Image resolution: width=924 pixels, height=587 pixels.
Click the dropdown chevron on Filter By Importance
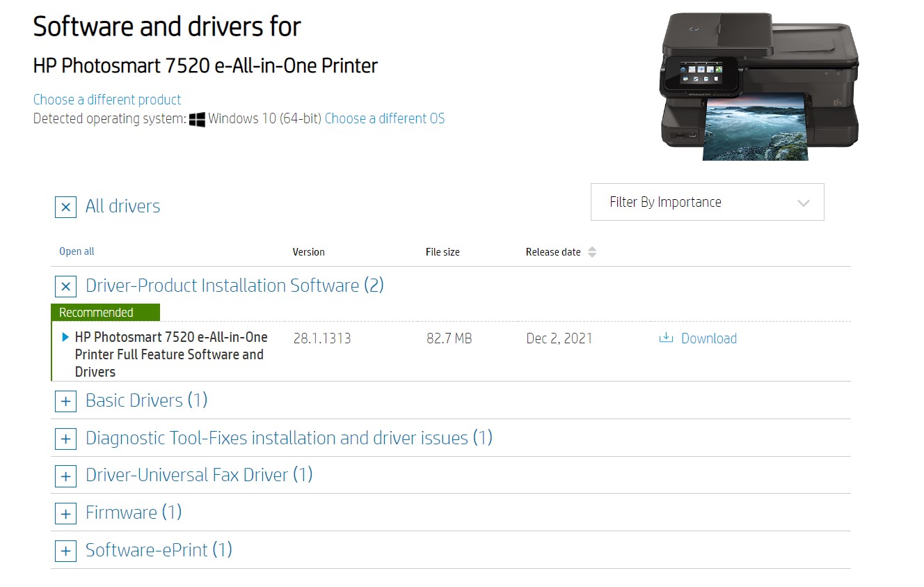(804, 202)
